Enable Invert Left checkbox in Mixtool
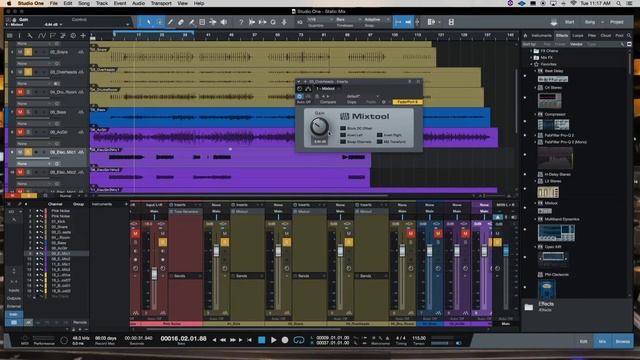 click(x=343, y=135)
